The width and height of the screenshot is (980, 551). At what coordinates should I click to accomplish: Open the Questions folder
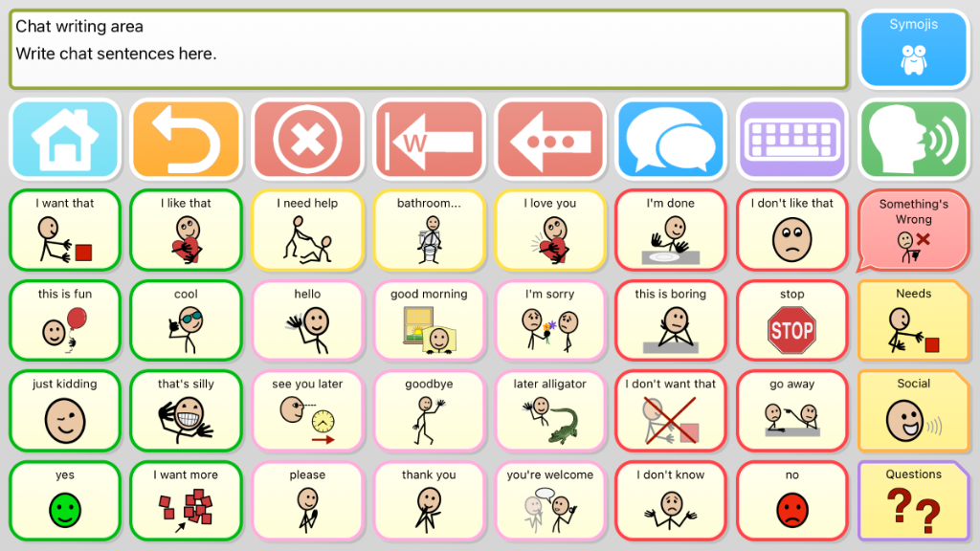pos(914,501)
